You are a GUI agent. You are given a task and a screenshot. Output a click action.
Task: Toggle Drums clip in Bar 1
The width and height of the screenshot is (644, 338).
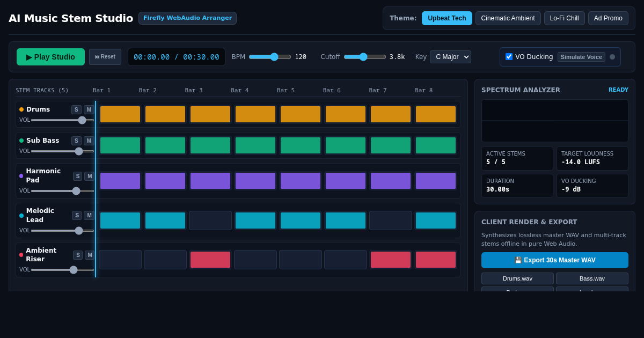click(120, 114)
